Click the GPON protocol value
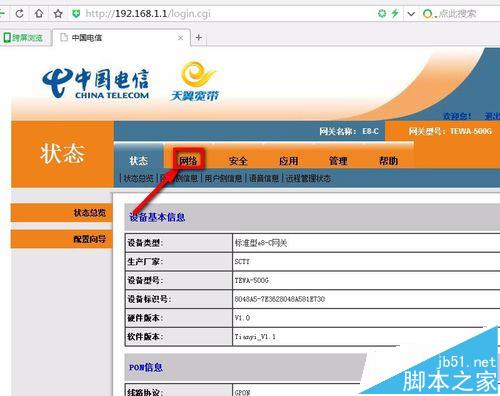This screenshot has width=500, height=396. (242, 392)
